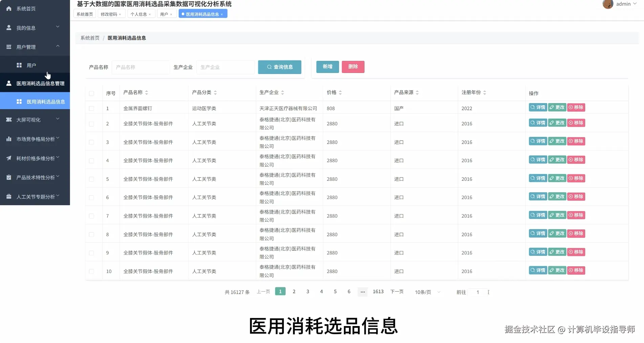
Task: Switch to the 用户 tab
Action: point(164,14)
